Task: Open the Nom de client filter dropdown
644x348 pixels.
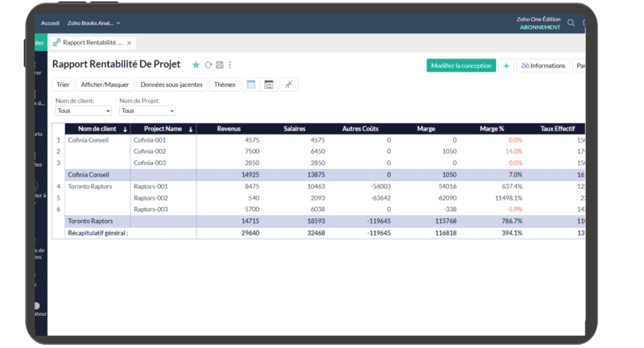Action: pyautogui.click(x=84, y=111)
